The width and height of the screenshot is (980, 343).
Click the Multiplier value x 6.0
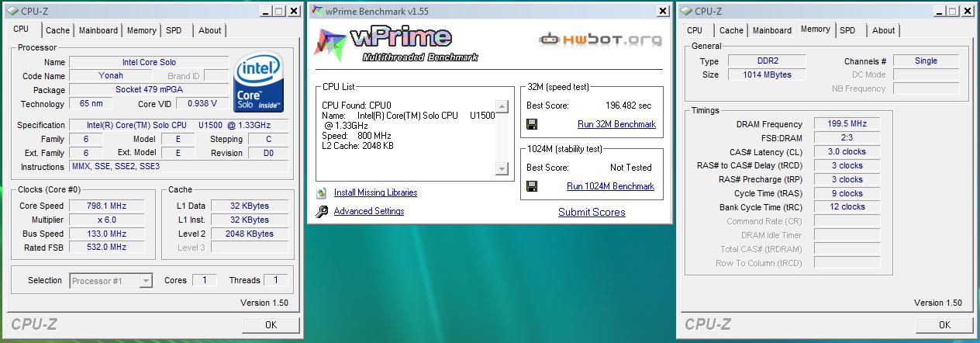[107, 220]
